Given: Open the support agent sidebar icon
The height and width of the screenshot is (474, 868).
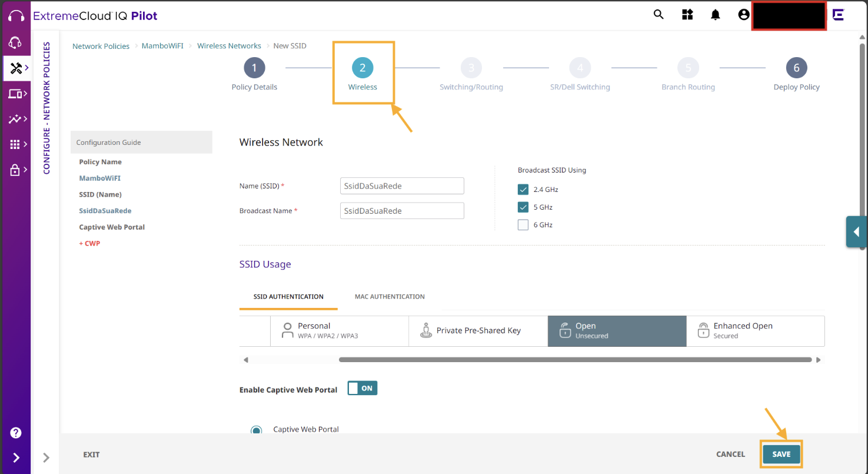Looking at the screenshot, I should click(16, 42).
